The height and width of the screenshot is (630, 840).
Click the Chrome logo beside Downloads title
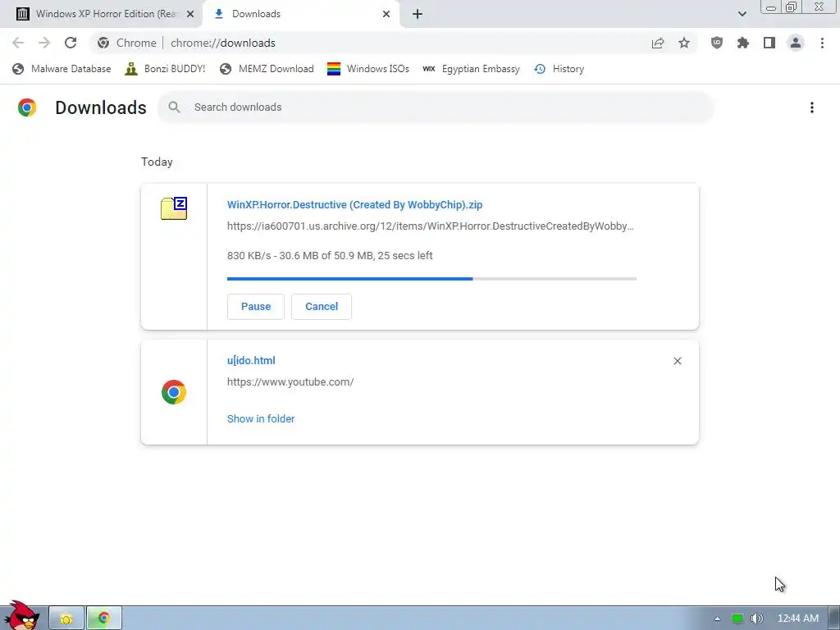click(x=27, y=107)
